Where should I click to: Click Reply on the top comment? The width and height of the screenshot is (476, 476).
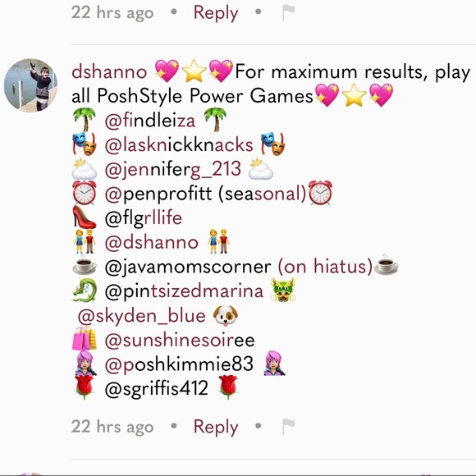pos(216,13)
